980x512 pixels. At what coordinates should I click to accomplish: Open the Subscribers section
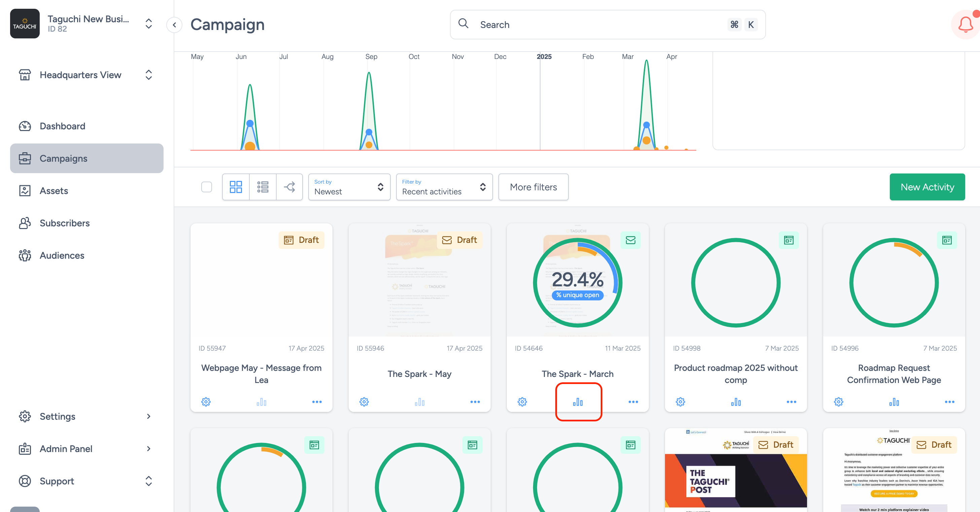[87, 223]
